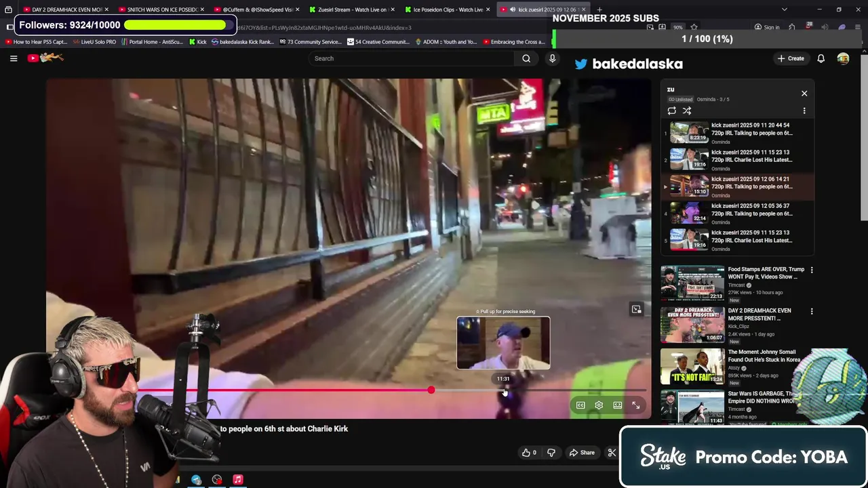Click the seek preview thumbnail above timeline
This screenshot has height=488, width=868.
tap(503, 343)
